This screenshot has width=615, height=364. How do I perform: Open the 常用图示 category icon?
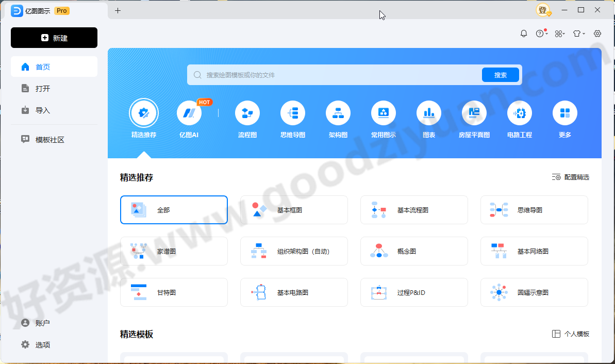[383, 112]
